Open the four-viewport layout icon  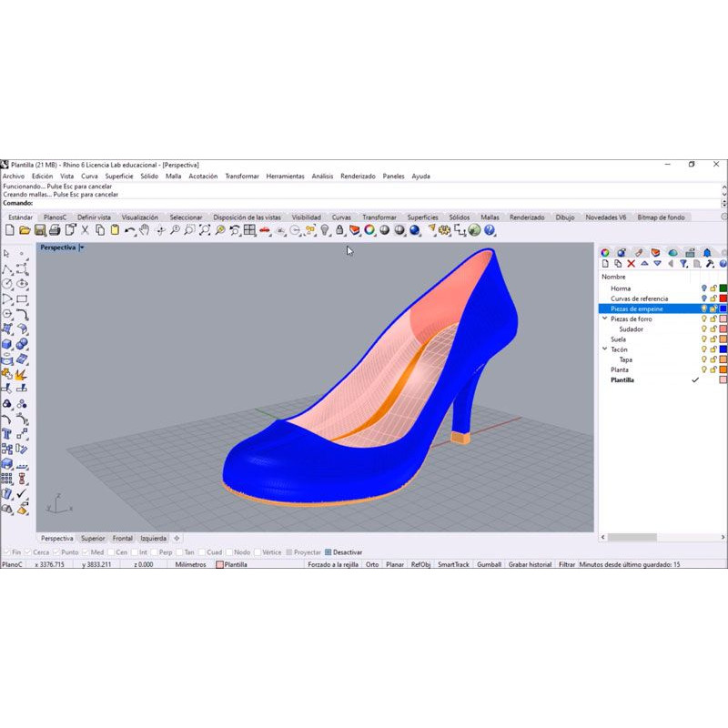(249, 231)
